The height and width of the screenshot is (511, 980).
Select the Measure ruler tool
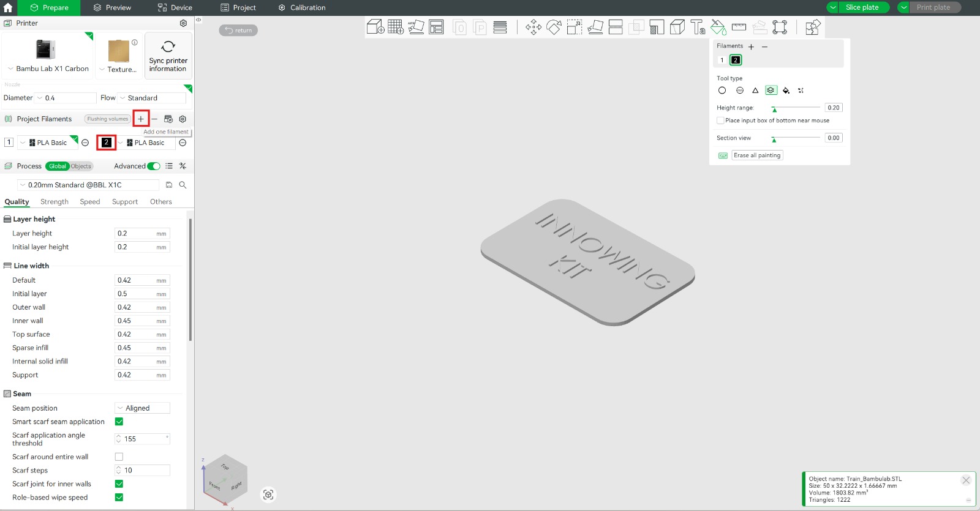(739, 27)
